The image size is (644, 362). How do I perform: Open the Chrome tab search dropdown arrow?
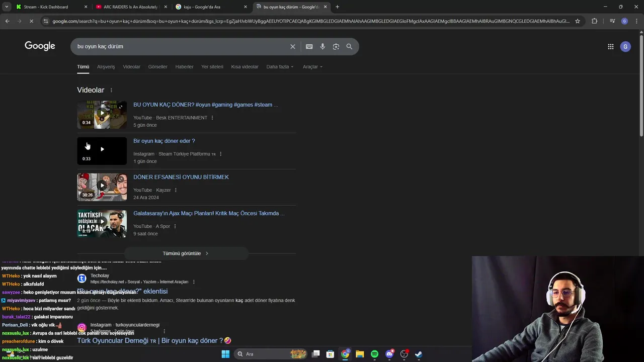click(x=7, y=7)
